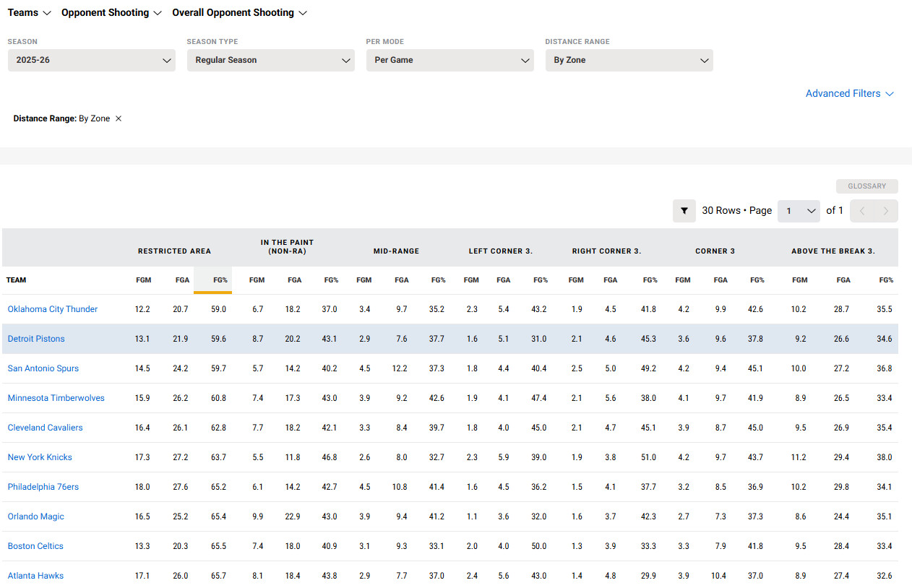Open Atlanta Hawks team link
The image size is (912, 588).
tap(35, 576)
